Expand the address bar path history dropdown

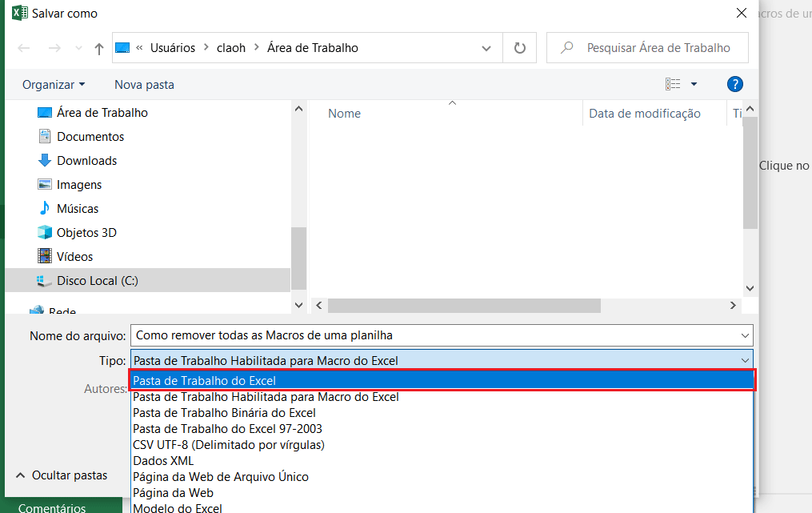point(486,48)
